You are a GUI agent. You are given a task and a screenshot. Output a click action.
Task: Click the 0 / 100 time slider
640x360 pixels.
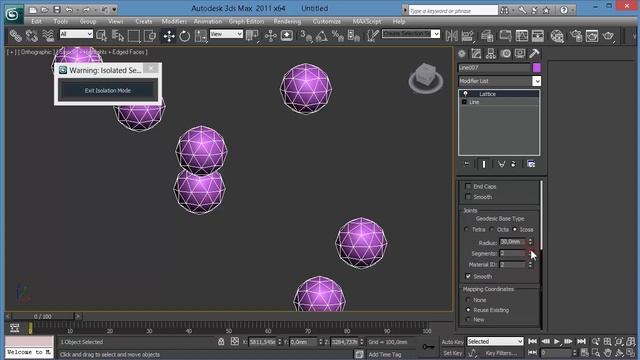(43, 316)
